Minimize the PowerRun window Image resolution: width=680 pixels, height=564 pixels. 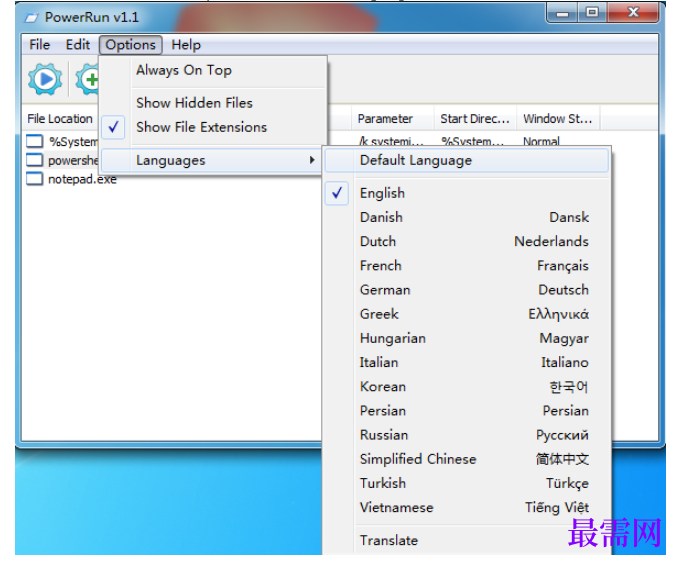pos(562,14)
